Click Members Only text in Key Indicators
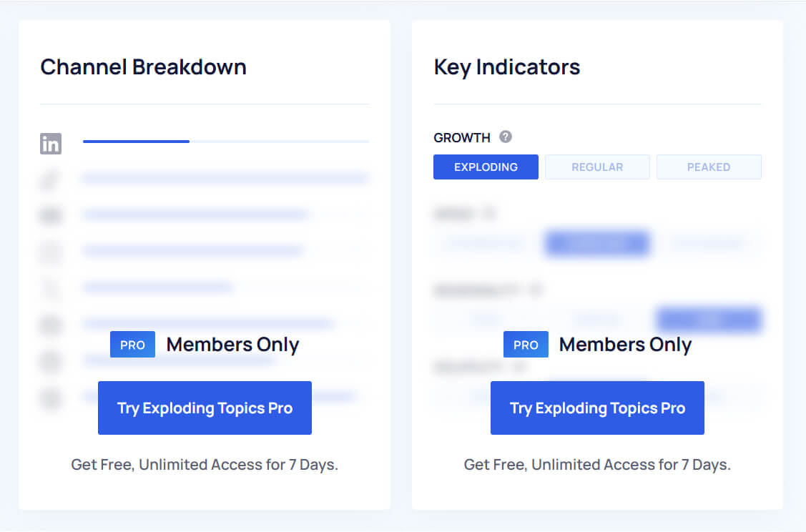This screenshot has height=532, width=806. (x=625, y=345)
